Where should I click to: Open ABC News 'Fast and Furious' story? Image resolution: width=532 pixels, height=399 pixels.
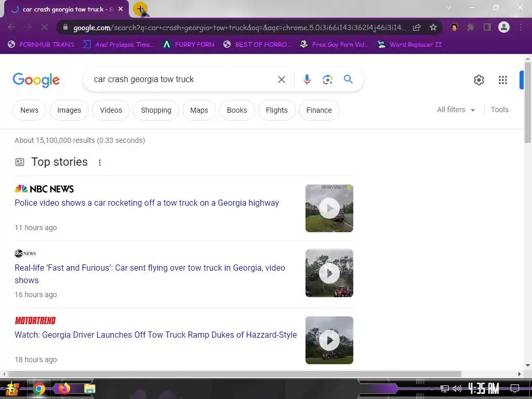pos(150,274)
